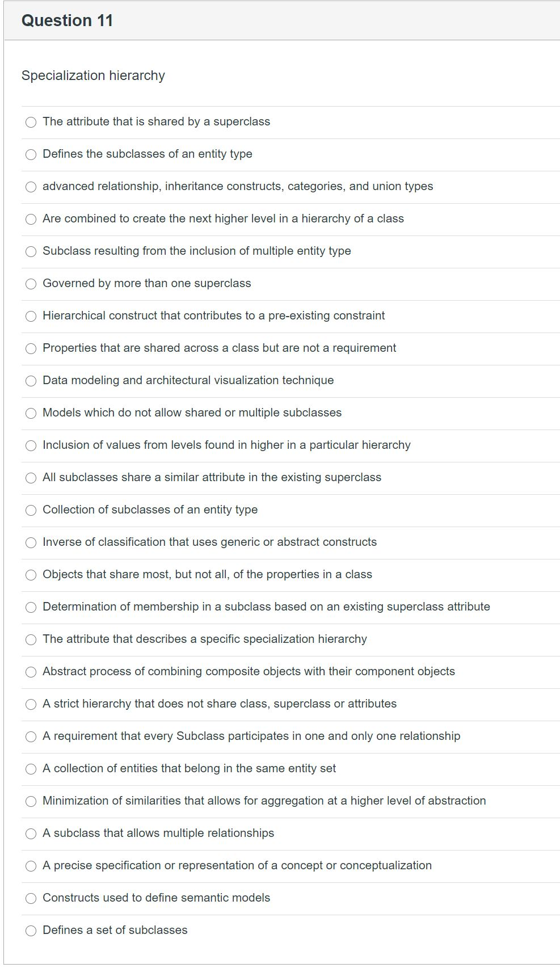This screenshot has width=560, height=968.
Task: Pick the answer about pre-existing constraint hierarchical construct
Action: (x=30, y=316)
